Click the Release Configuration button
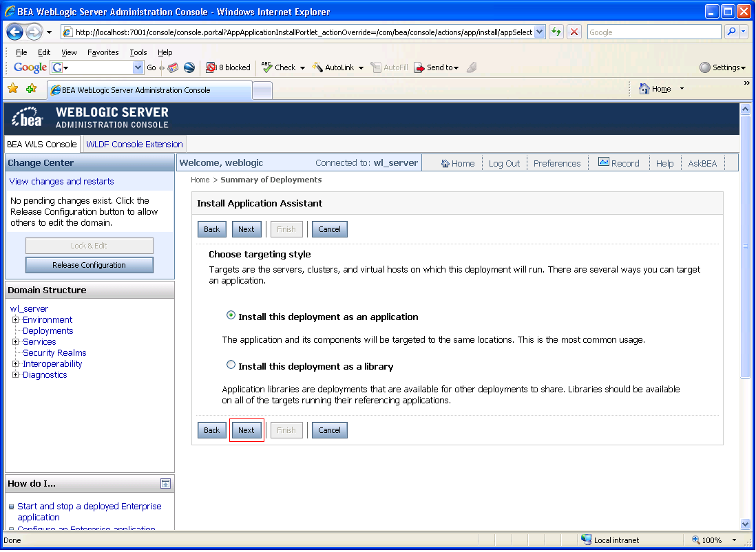 point(90,265)
